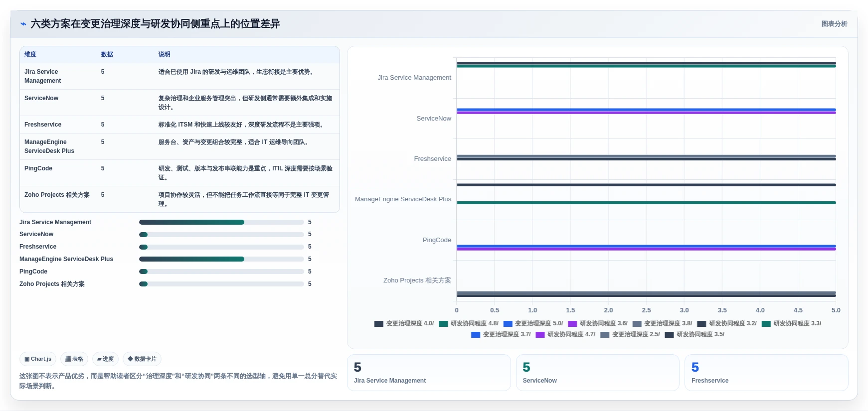Click x-axis tick label 5.0
This screenshot has height=411, width=868.
836,310
